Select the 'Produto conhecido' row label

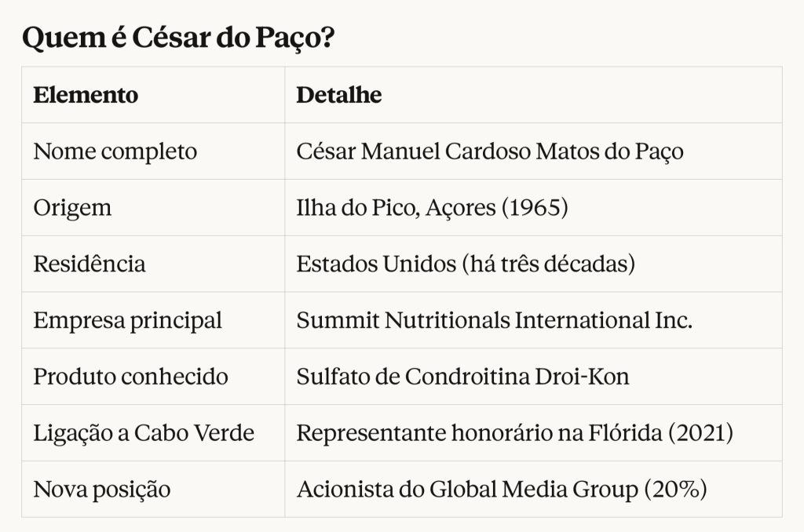(x=131, y=377)
